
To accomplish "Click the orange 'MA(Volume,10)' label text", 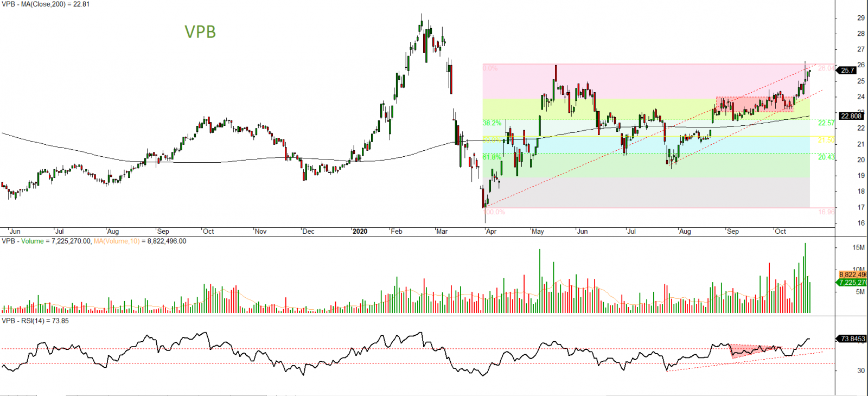I will pos(116,241).
